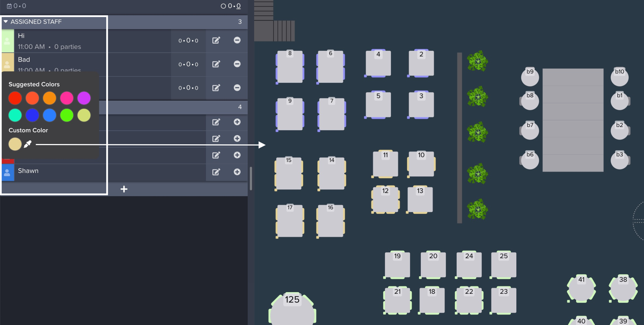The image size is (644, 325).
Task: Click the tan custom color swatch
Action: point(15,144)
